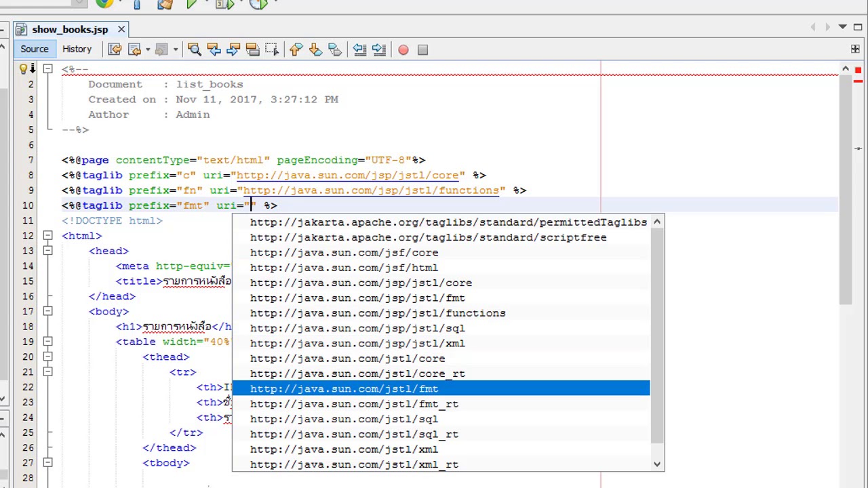Image resolution: width=868 pixels, height=488 pixels.
Task: Close the show_books.jsp tab
Action: click(x=121, y=29)
